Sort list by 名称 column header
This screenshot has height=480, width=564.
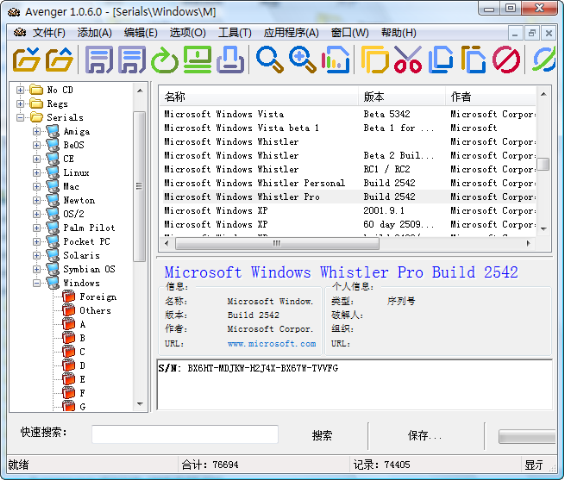pyautogui.click(x=259, y=96)
